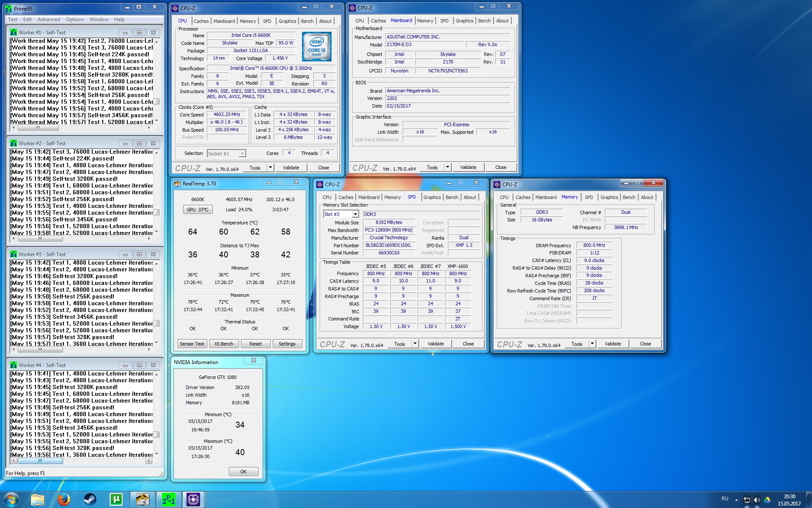Click the RealTemp taskbar icon

pos(142,500)
